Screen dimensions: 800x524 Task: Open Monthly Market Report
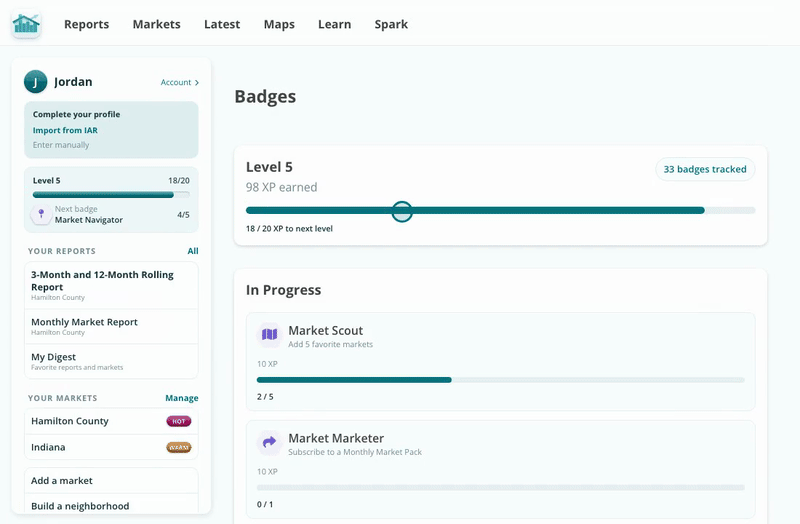tap(111, 326)
